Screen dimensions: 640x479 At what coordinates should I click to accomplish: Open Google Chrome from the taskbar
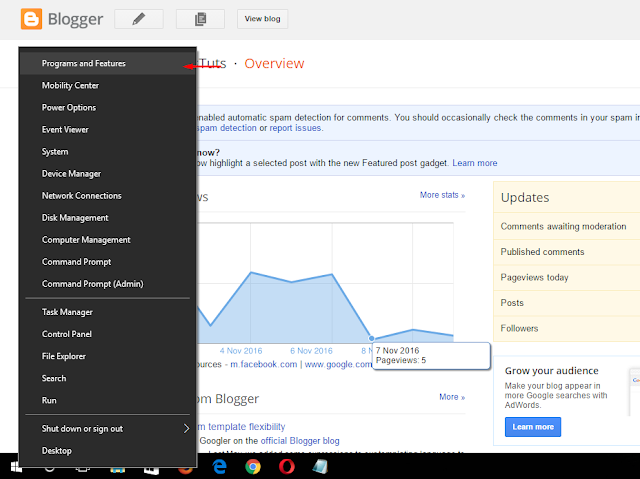[x=253, y=466]
